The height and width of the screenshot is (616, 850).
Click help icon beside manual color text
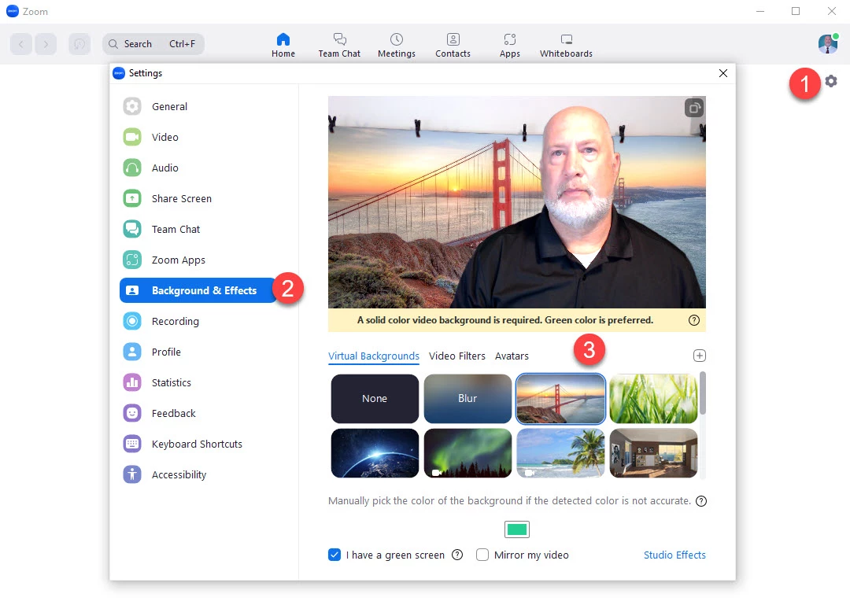point(701,501)
